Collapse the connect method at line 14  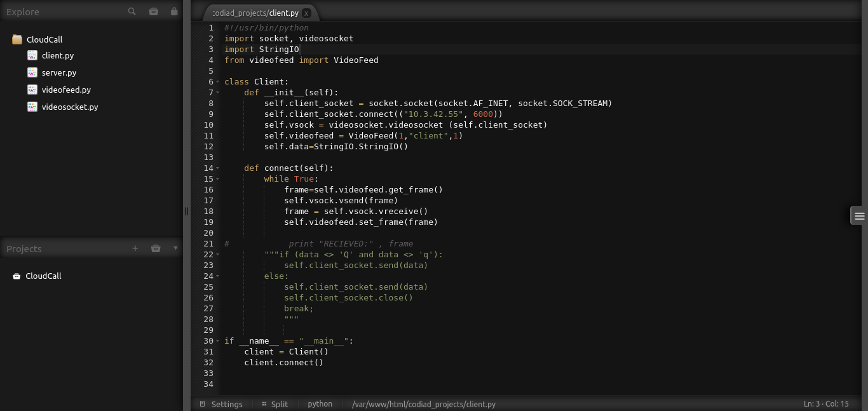pos(218,168)
